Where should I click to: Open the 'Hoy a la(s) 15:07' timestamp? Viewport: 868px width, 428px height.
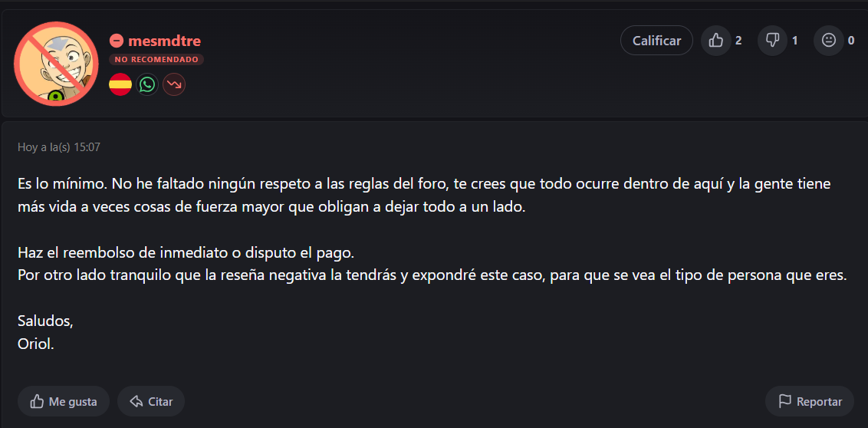click(x=59, y=147)
